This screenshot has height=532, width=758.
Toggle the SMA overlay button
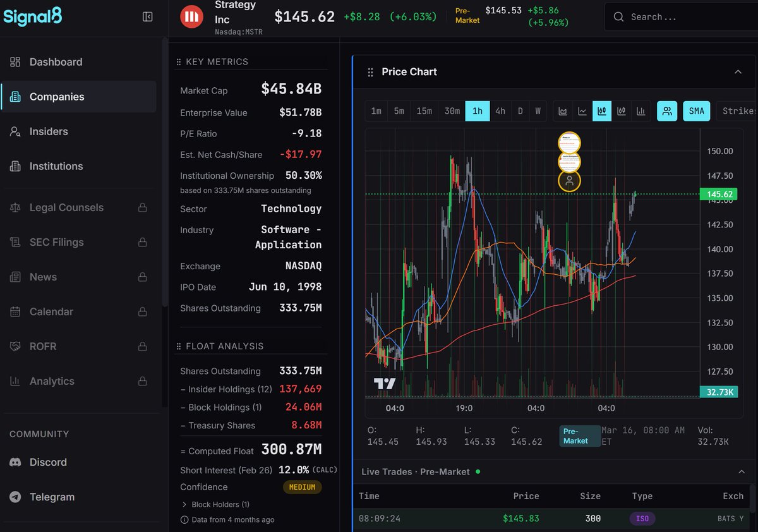[x=696, y=111]
